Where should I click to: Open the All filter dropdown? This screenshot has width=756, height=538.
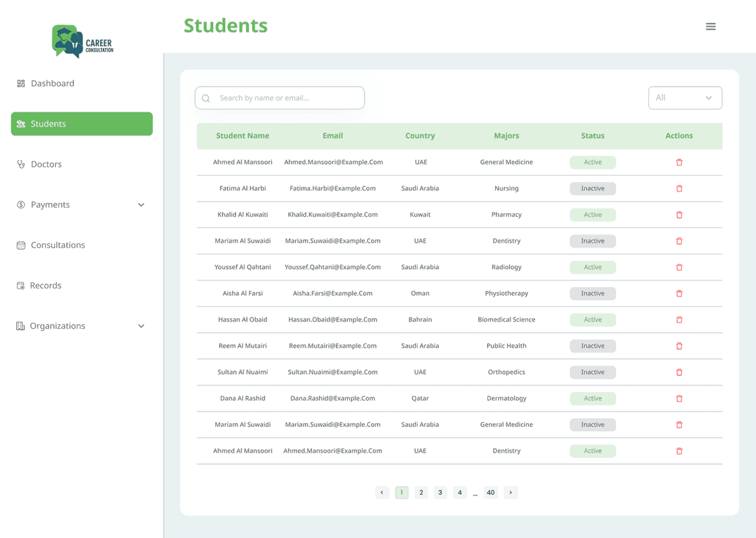coord(685,98)
